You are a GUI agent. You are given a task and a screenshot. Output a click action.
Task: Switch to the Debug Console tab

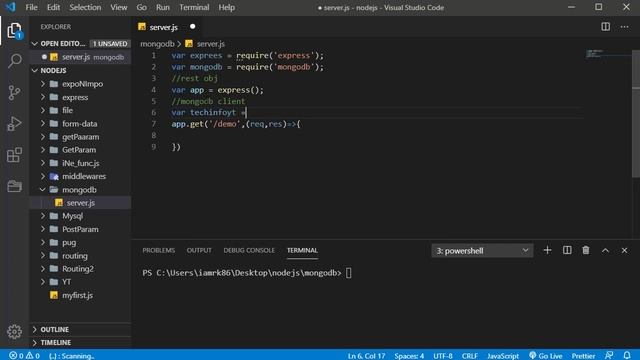pos(249,250)
